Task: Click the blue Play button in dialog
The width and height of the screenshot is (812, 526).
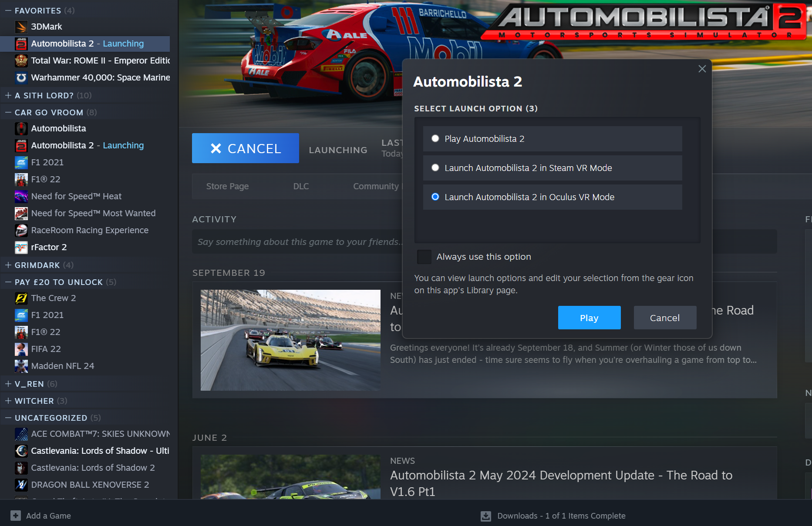Action: click(589, 318)
